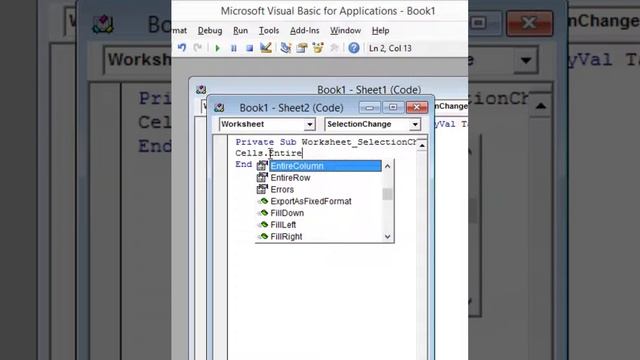This screenshot has width=640, height=360.
Task: Click the Ln 2, Col 13 position indicator
Action: pos(390,48)
